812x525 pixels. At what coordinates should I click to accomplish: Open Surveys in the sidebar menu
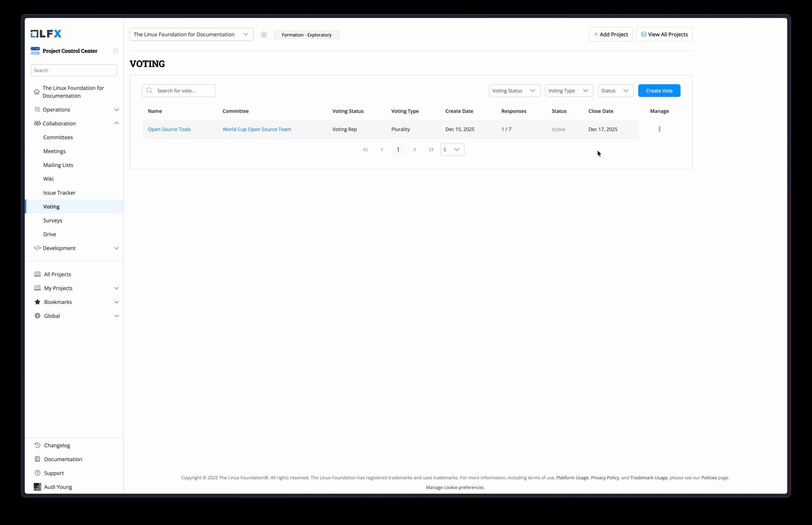(53, 220)
